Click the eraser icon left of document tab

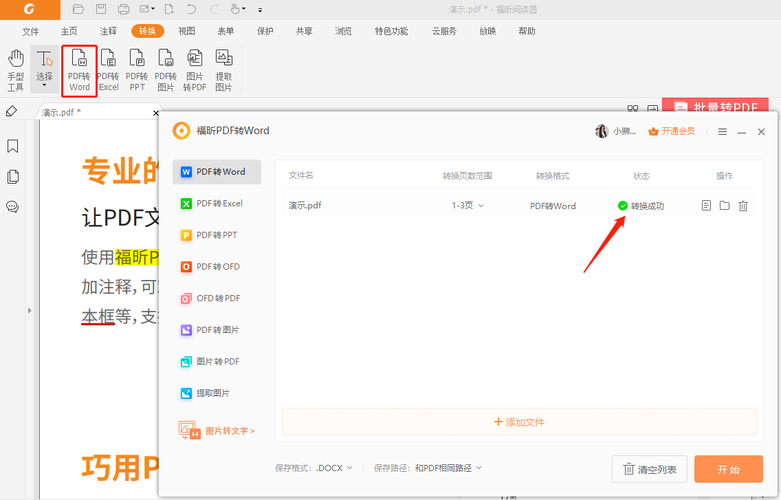coord(11,111)
